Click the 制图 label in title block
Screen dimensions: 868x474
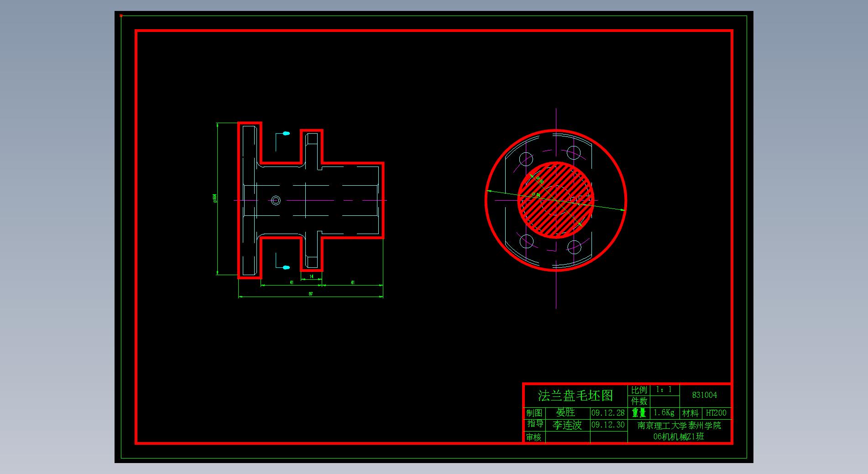534,413
